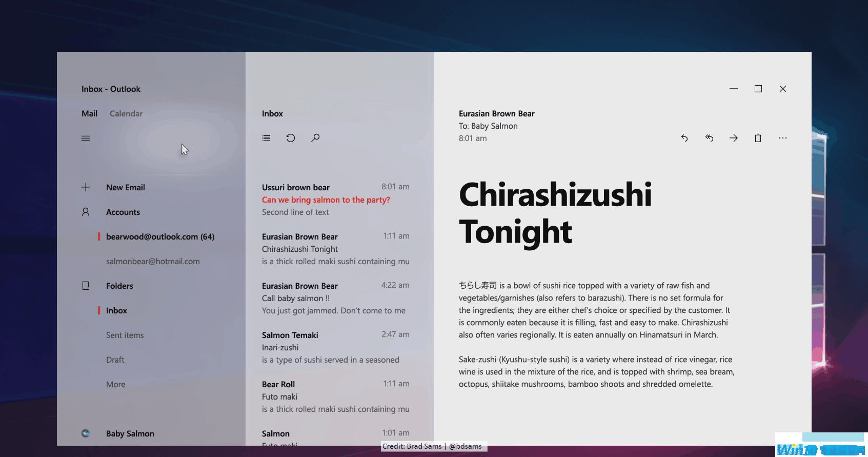Click the Inbox - Outlook window title
The width and height of the screenshot is (868, 457).
(x=111, y=89)
